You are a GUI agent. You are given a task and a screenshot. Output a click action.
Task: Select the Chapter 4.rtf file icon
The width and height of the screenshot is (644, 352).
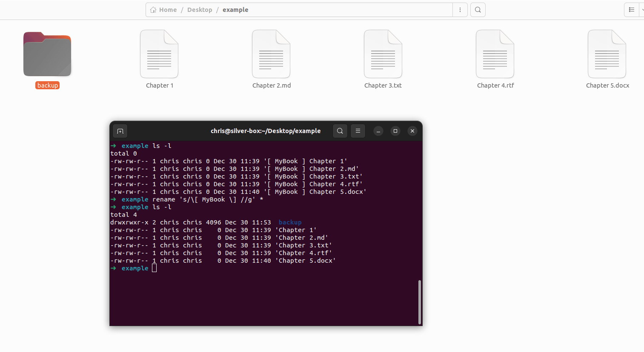[x=495, y=54]
